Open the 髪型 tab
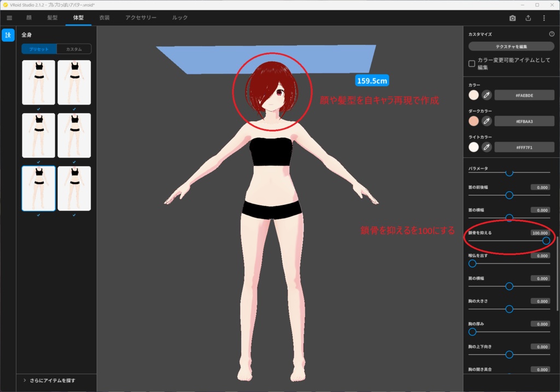The image size is (560, 392). [x=52, y=18]
